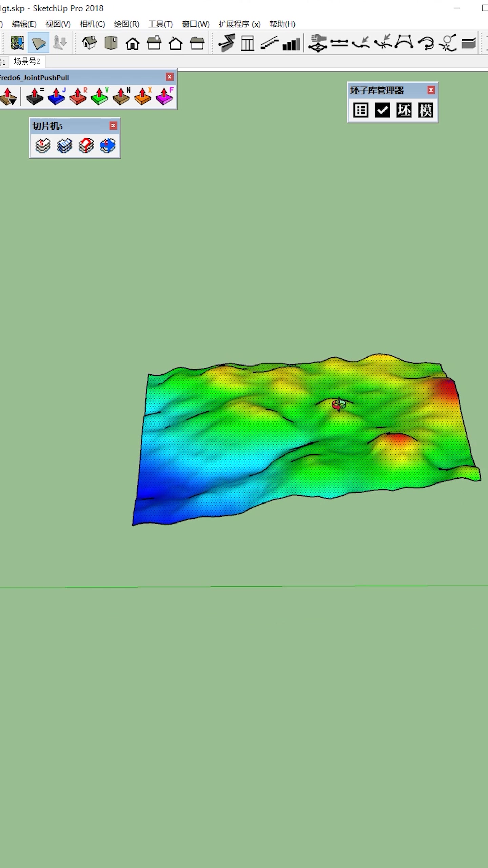Close the 坯子库管理器 toolbar
The height and width of the screenshot is (868, 488).
click(x=431, y=90)
